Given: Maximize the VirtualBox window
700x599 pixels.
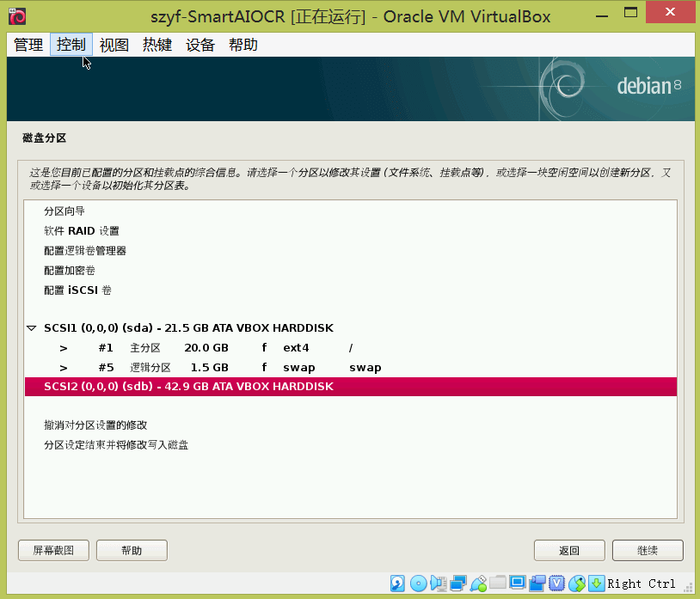Looking at the screenshot, I should tap(630, 13).
